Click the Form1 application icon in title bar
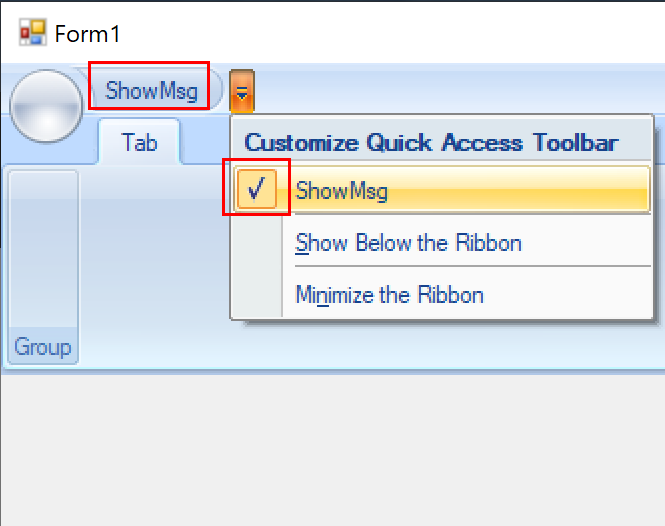 (33, 33)
